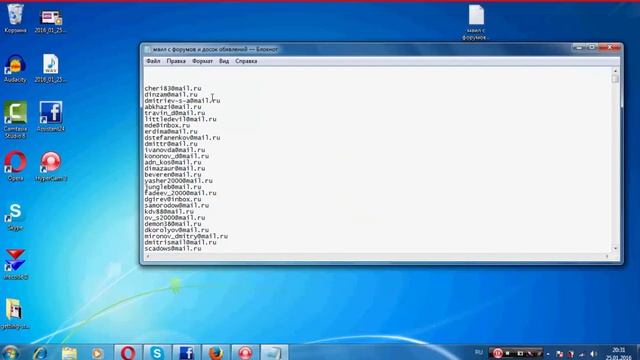The height and width of the screenshot is (360, 640).
Task: Open the Правка menu in Notepad
Action: pos(176,61)
